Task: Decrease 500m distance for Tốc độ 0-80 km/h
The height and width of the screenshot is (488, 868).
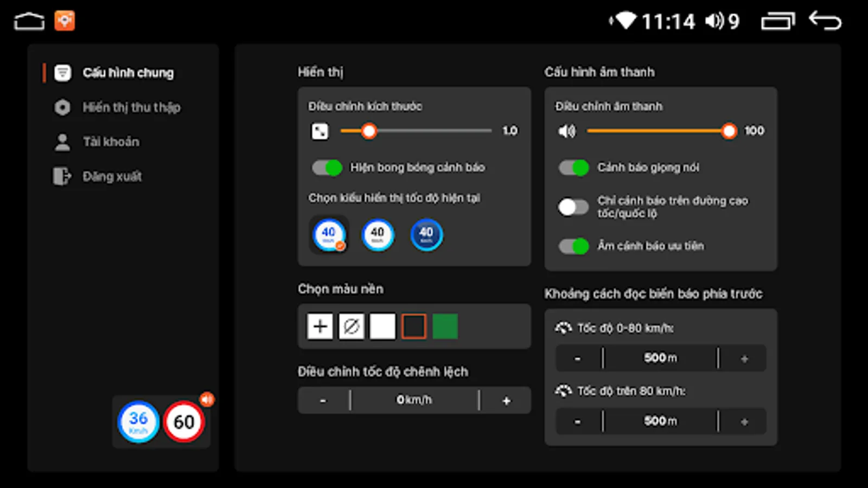Action: pyautogui.click(x=577, y=358)
